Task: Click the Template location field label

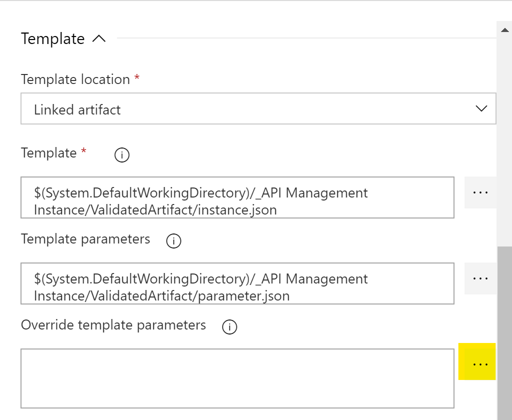Action: tap(75, 79)
